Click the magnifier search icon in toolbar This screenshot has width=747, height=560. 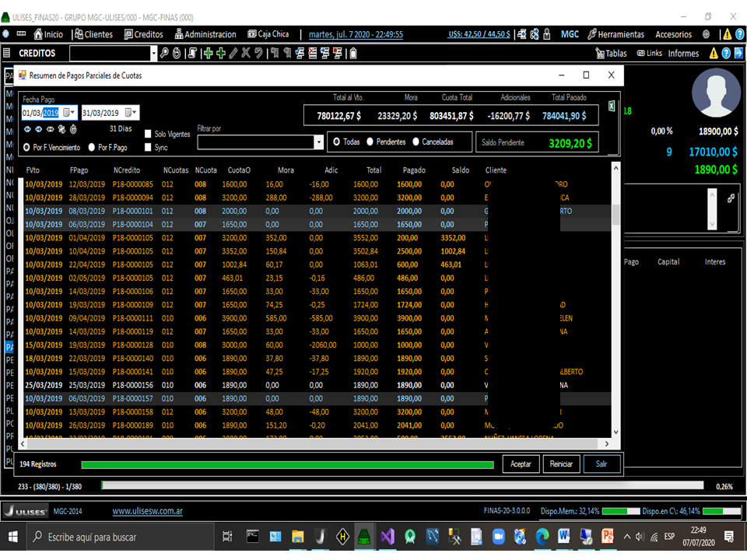(x=164, y=54)
